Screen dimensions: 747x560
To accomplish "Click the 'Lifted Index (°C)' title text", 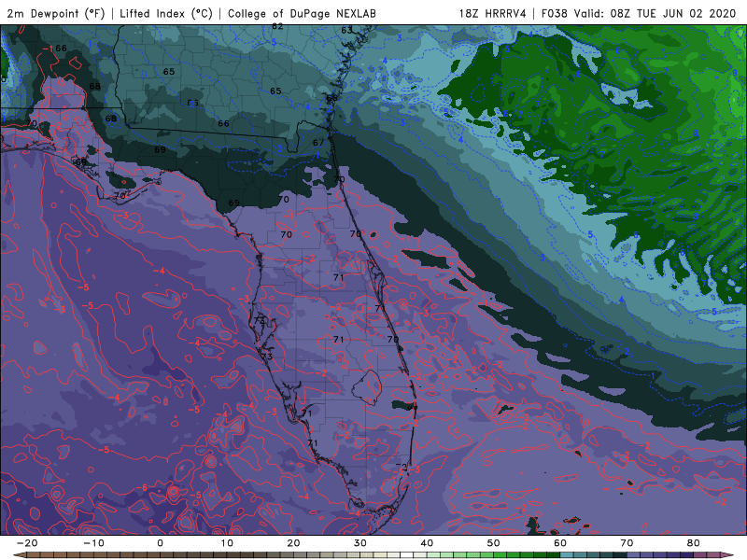I will click(166, 13).
